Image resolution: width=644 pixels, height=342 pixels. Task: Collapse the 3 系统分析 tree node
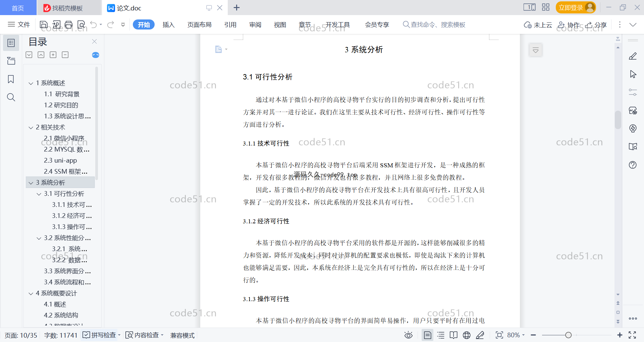tap(31, 183)
